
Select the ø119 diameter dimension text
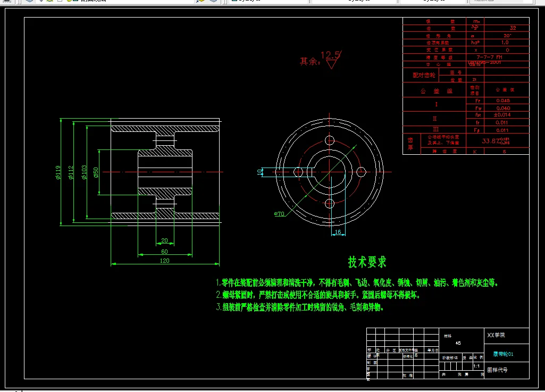58,172
